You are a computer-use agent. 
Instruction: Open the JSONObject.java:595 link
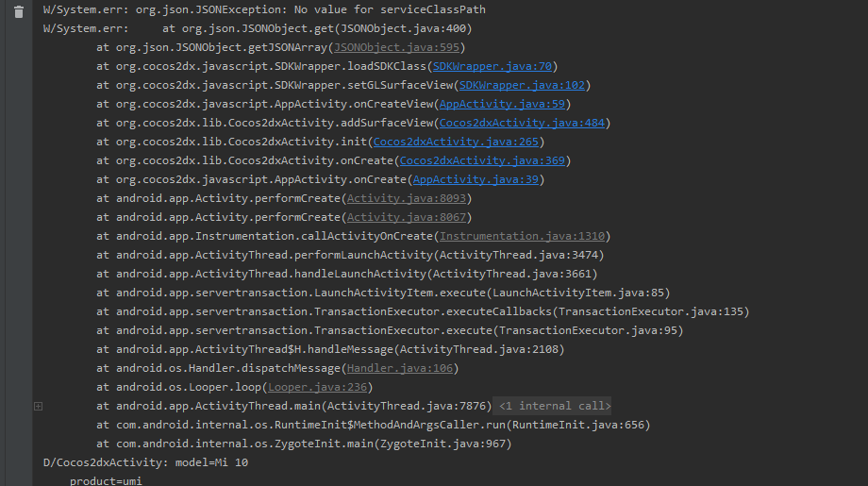(395, 47)
